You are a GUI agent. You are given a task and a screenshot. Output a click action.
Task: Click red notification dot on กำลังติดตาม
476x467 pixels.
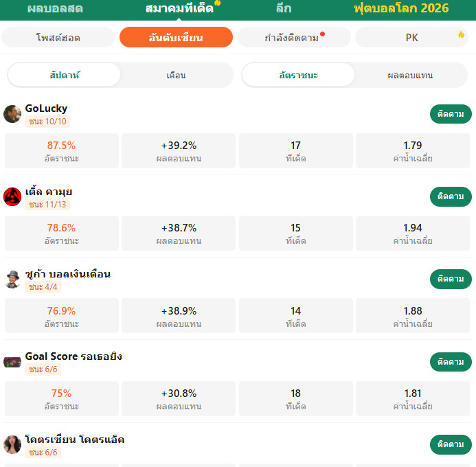pyautogui.click(x=322, y=34)
